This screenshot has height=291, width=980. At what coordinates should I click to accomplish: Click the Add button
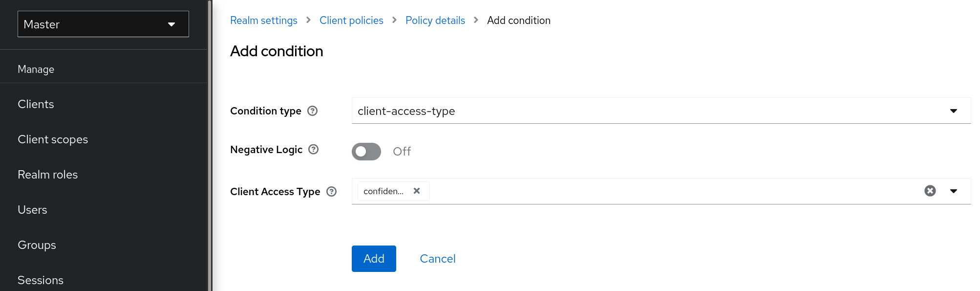click(x=373, y=258)
